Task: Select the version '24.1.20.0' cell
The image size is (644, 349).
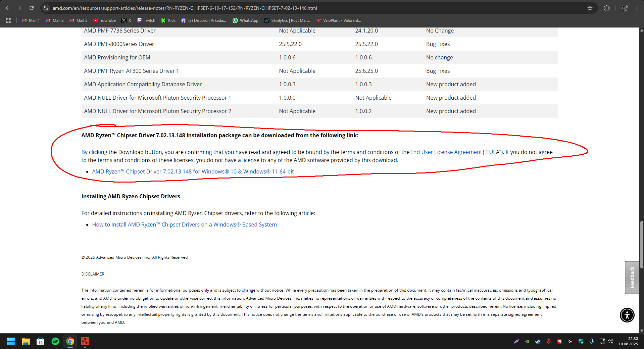Action: click(366, 31)
